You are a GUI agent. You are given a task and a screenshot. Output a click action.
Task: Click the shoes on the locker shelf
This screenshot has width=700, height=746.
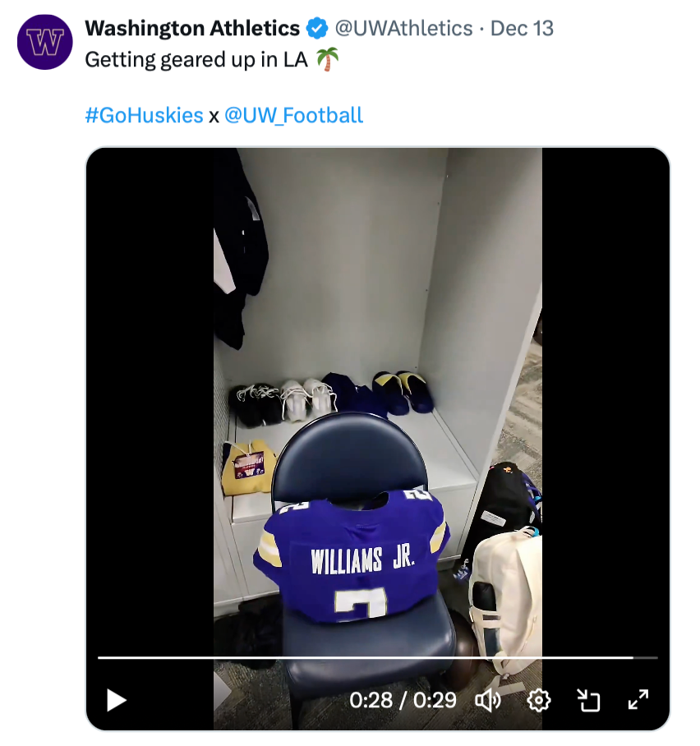[x=306, y=396]
